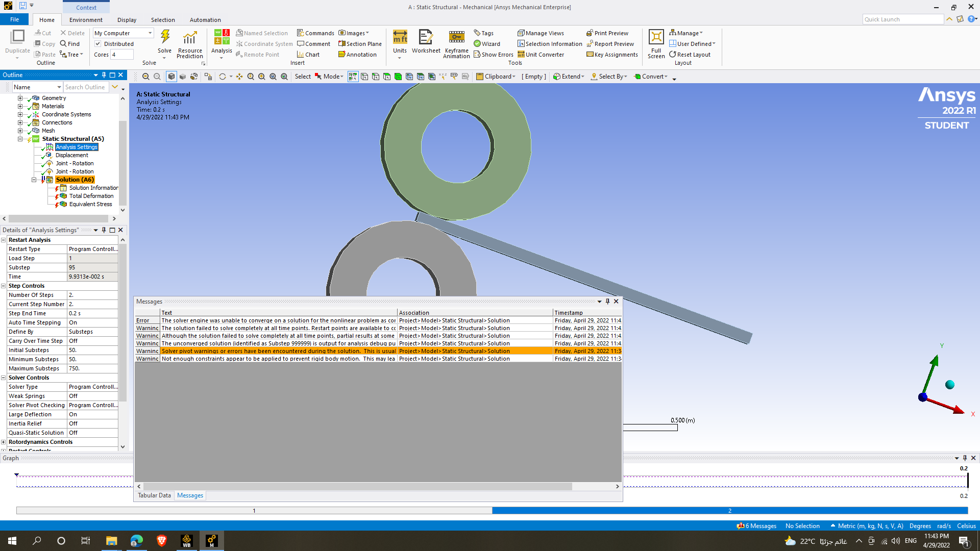Click the Duplicate icon

(x=17, y=37)
